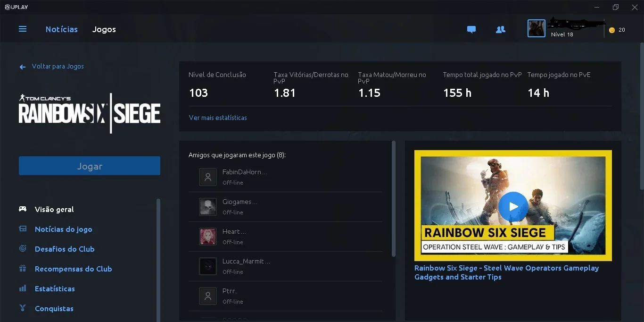
Task: Open Steel Wave Operators Gameplay article link
Action: click(x=506, y=272)
